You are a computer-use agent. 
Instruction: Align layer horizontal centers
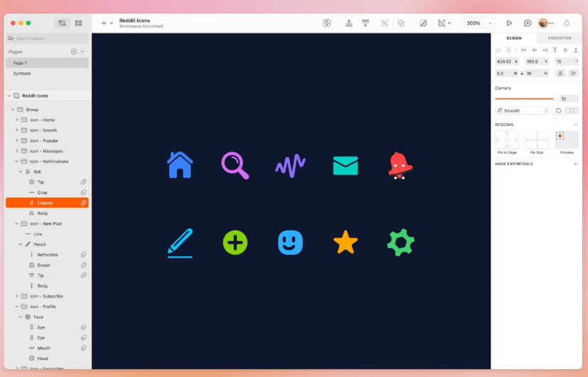pos(535,50)
